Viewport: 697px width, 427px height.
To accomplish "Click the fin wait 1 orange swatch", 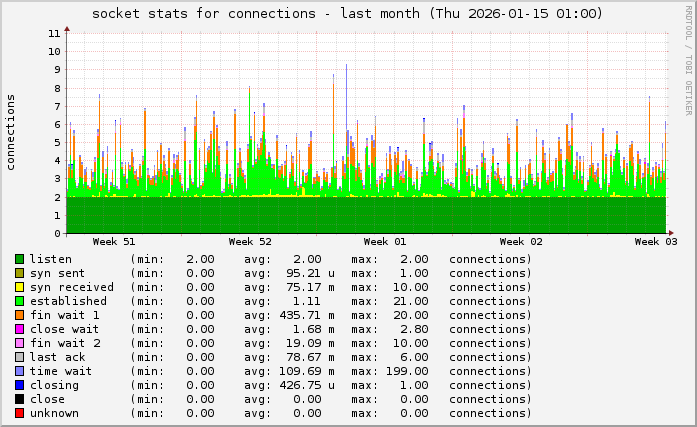I will coord(19,315).
